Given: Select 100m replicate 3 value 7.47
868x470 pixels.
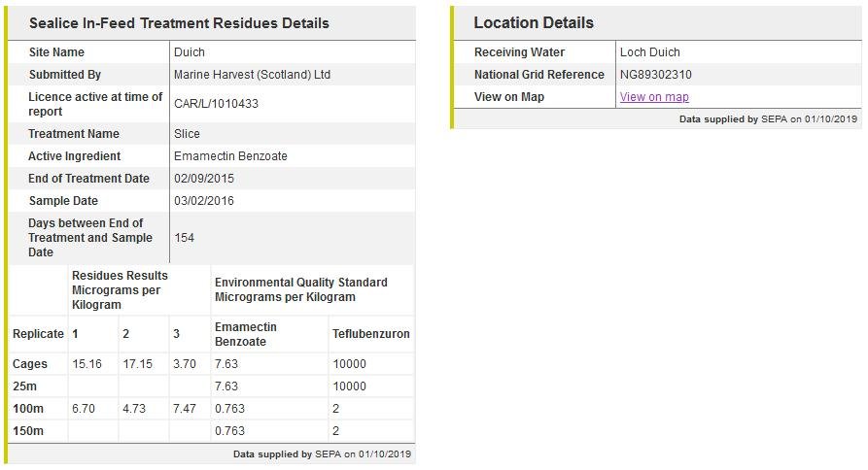Looking at the screenshot, I should point(185,409).
